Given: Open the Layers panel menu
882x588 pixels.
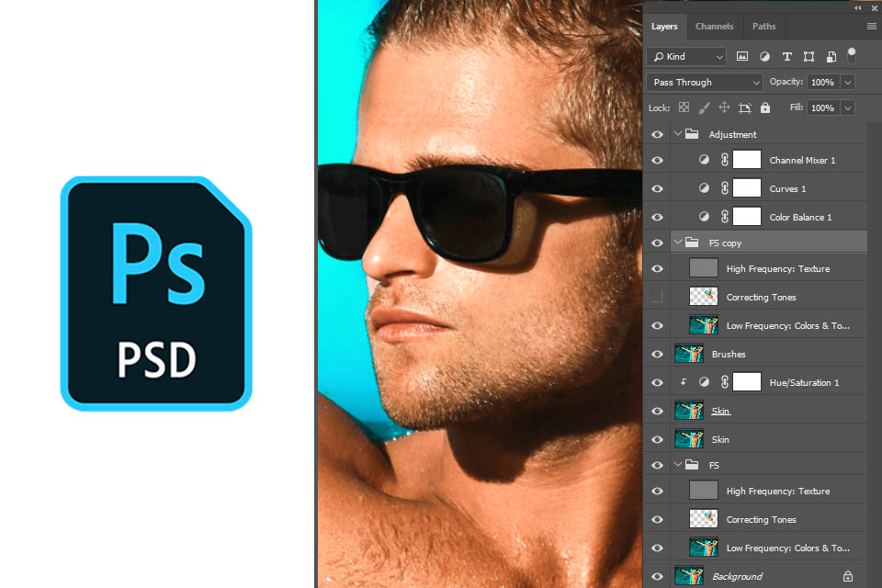Looking at the screenshot, I should click(871, 26).
